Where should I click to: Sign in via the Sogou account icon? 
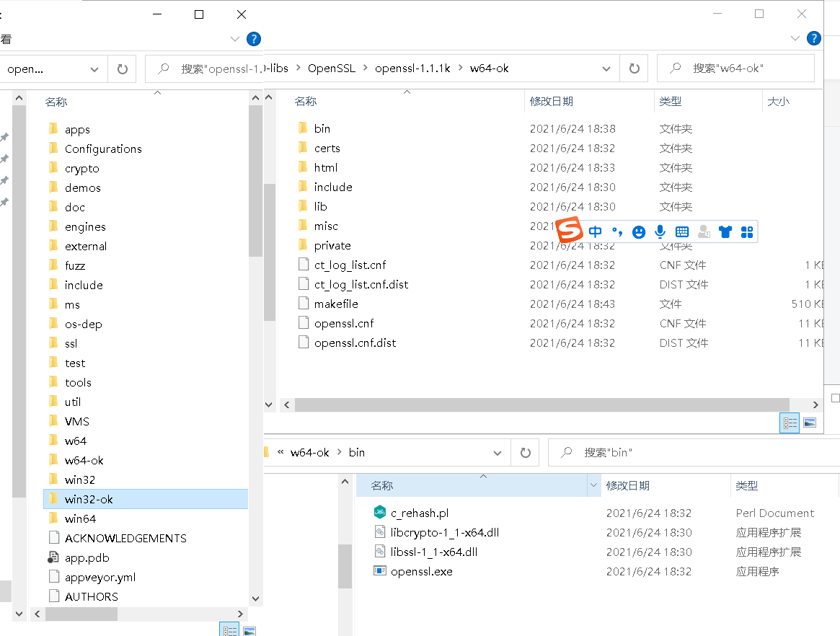704,231
